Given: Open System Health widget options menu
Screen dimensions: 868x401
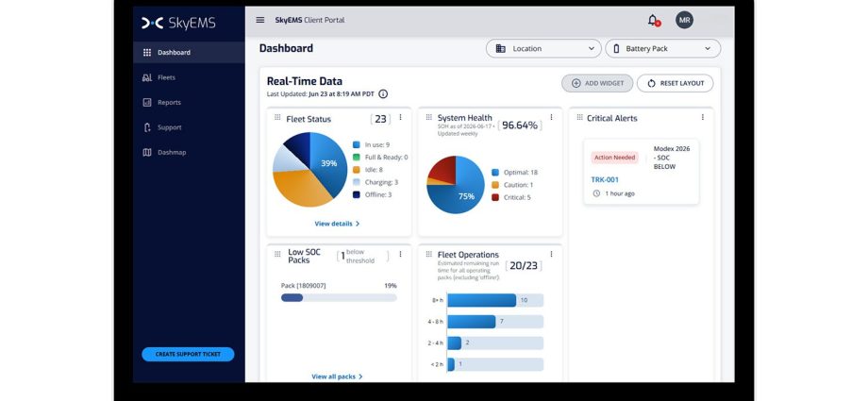Looking at the screenshot, I should [x=551, y=117].
